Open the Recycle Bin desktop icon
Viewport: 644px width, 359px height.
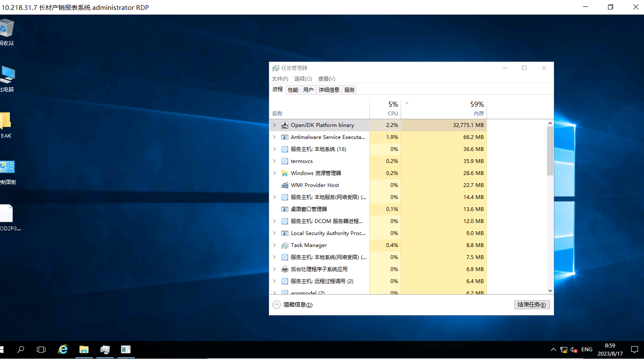tap(6, 32)
